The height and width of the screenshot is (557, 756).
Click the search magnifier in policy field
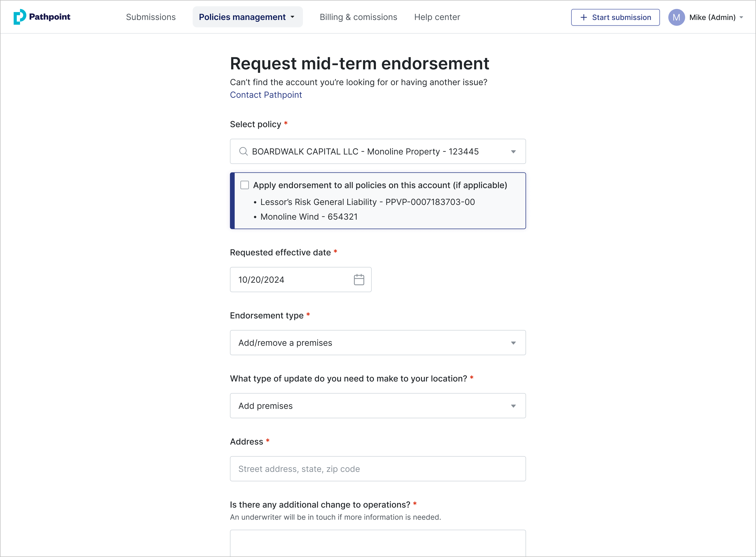243,151
